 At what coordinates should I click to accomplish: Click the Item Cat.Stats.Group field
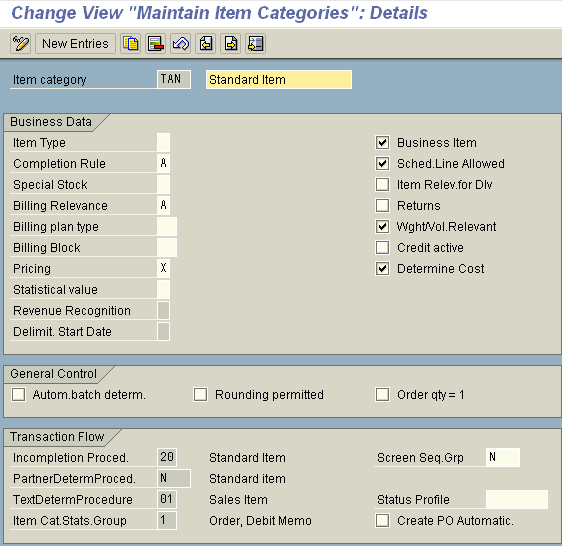[x=167, y=520]
